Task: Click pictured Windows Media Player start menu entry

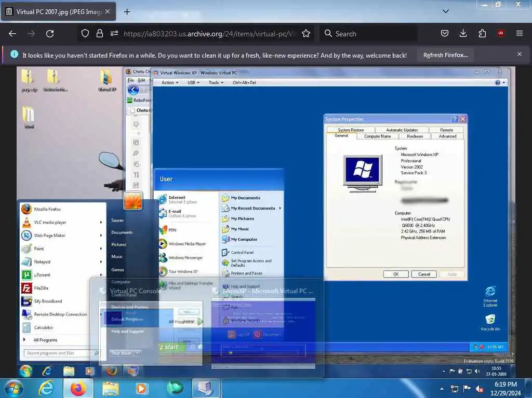Action: [x=182, y=244]
